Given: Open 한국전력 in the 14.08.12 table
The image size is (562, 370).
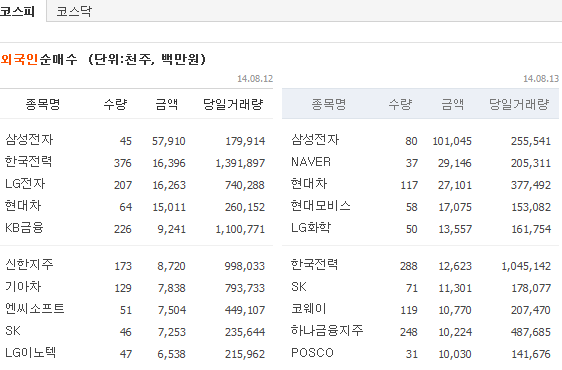Looking at the screenshot, I should 29,161.
